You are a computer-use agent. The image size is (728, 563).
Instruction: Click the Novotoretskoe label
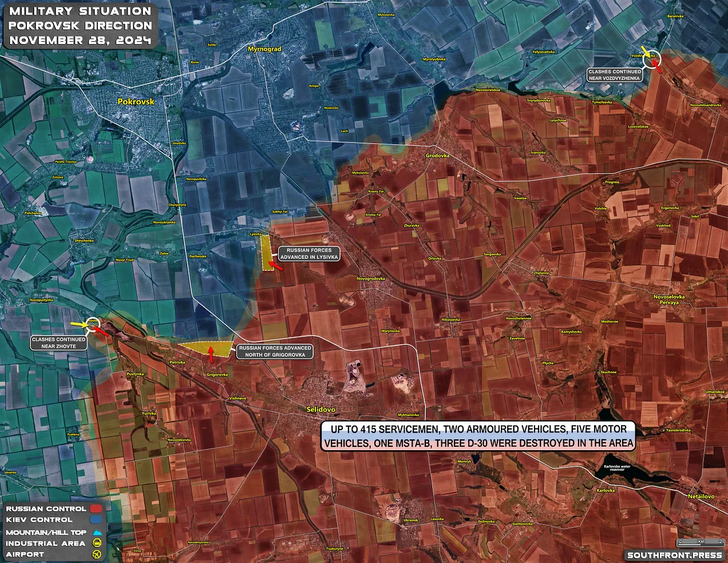(x=488, y=90)
